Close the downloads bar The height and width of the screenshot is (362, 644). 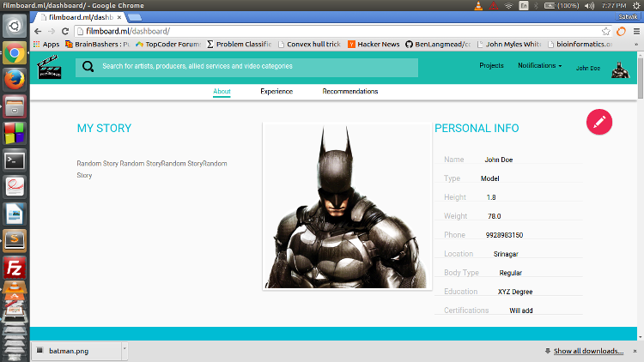tap(635, 351)
